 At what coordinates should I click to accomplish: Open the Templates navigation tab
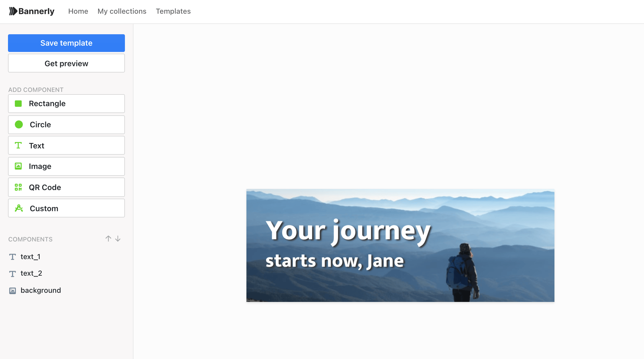click(173, 11)
